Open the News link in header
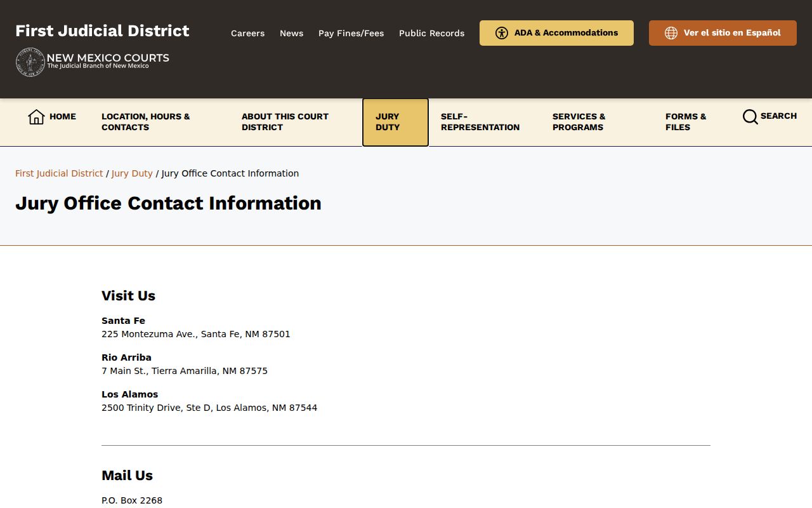This screenshot has height=508, width=812. [291, 33]
